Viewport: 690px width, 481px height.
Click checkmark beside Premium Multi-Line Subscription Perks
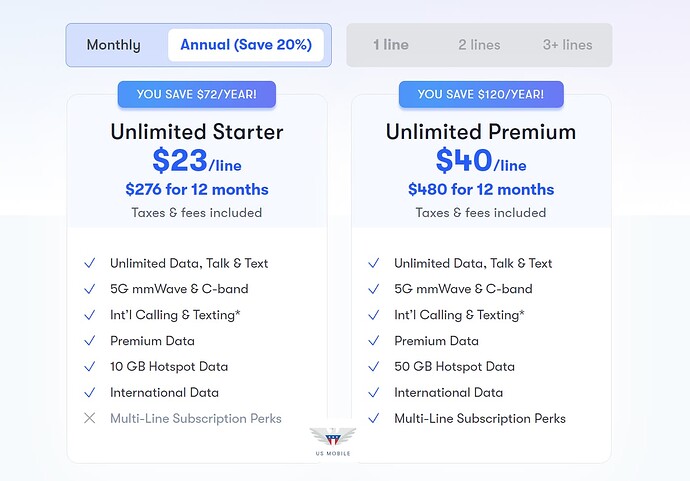(374, 418)
